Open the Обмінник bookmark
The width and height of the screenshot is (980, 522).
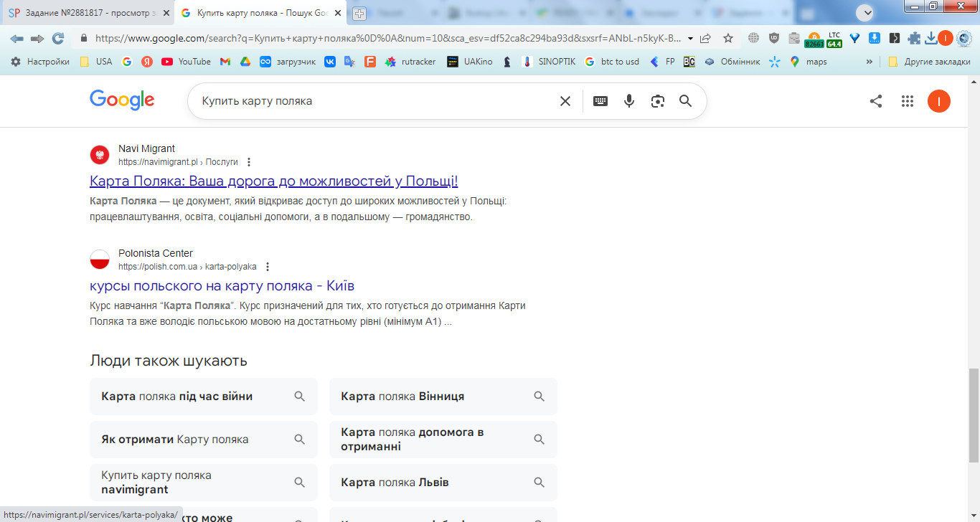coord(732,62)
